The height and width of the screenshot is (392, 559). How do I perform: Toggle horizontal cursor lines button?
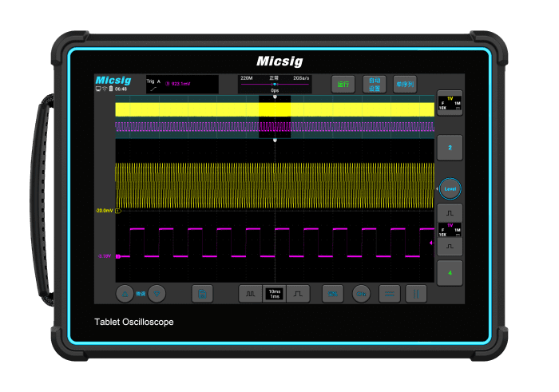389,294
